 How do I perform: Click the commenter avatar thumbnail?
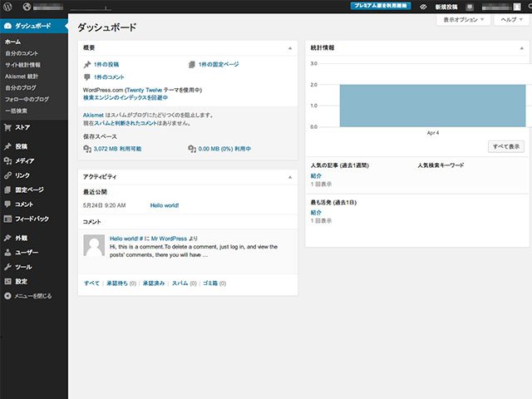tap(94, 245)
